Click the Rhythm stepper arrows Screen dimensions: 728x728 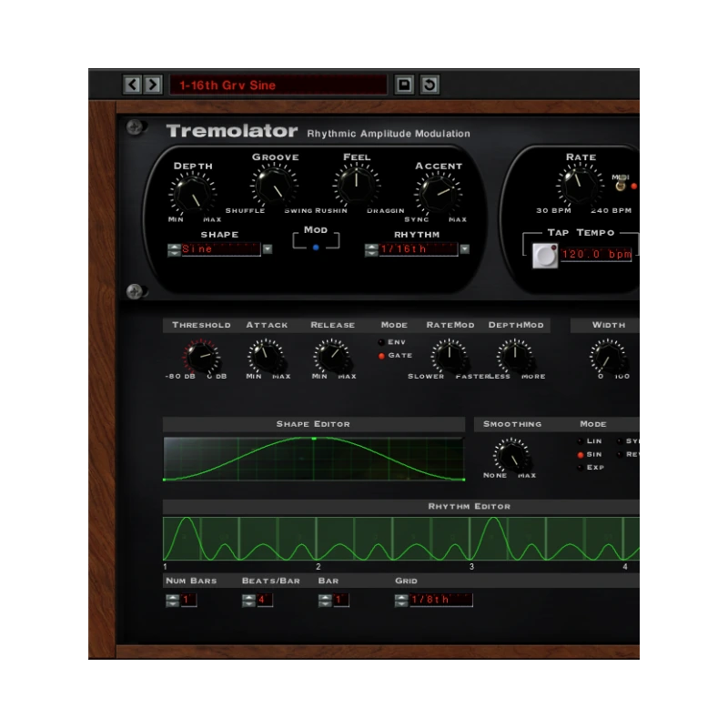click(x=371, y=249)
